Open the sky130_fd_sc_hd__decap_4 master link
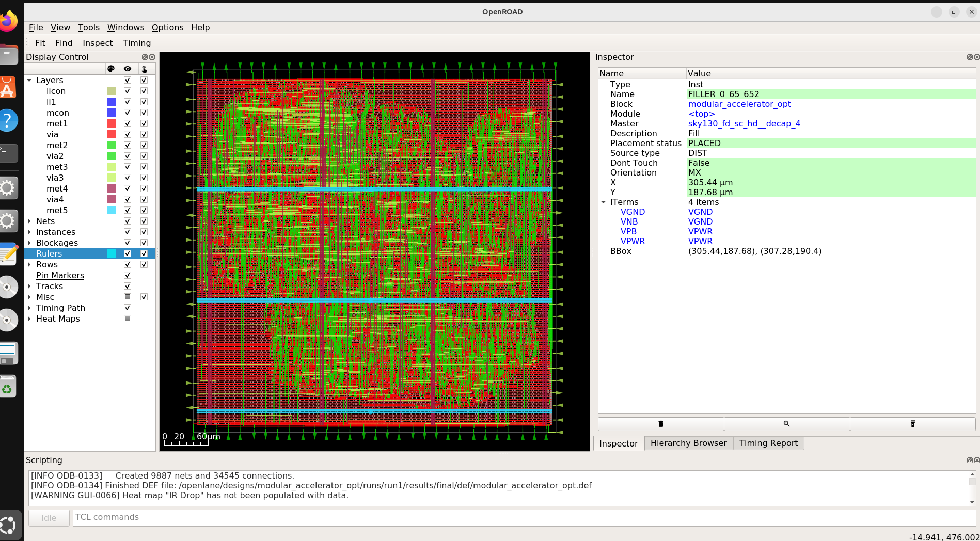 pyautogui.click(x=744, y=124)
